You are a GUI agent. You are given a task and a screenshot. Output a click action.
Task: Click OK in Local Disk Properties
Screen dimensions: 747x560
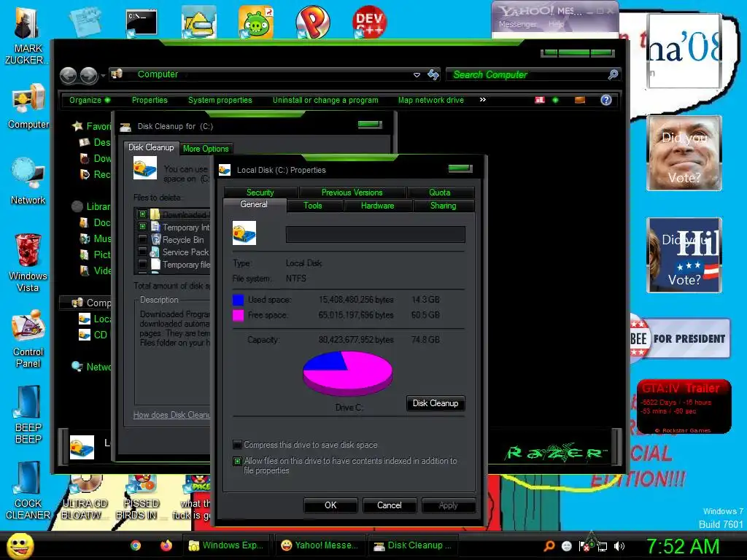click(330, 505)
